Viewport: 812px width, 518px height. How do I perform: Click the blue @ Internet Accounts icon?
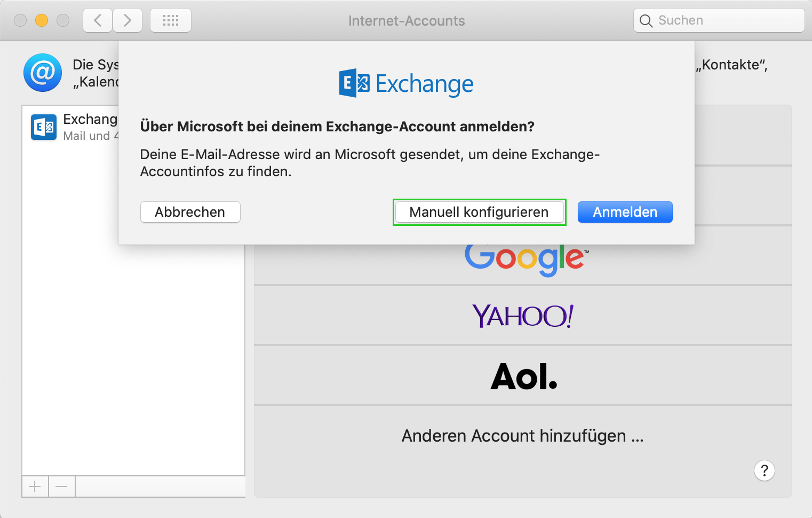click(x=43, y=73)
